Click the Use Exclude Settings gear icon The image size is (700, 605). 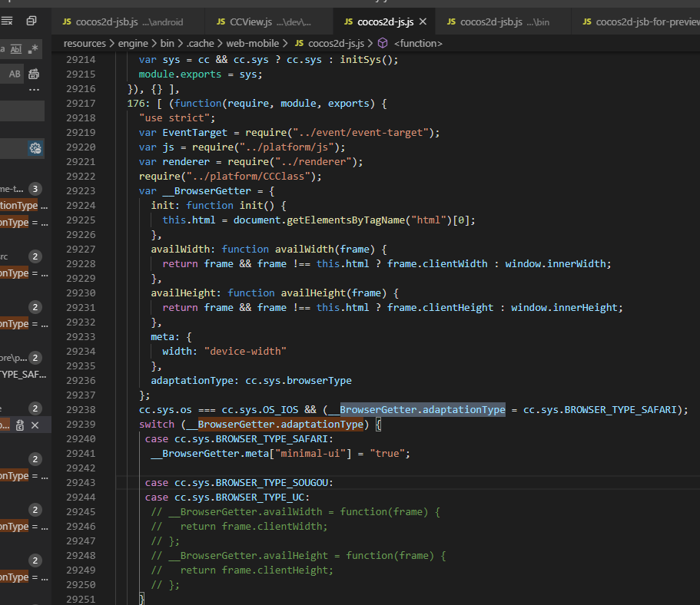pos(35,148)
